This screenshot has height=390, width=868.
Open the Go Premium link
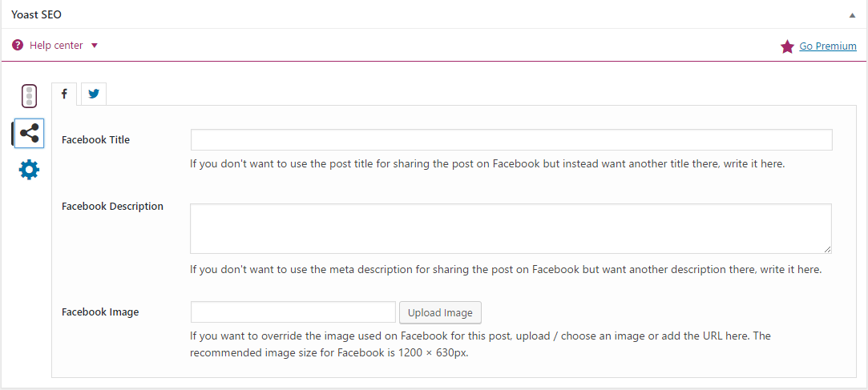coord(828,46)
